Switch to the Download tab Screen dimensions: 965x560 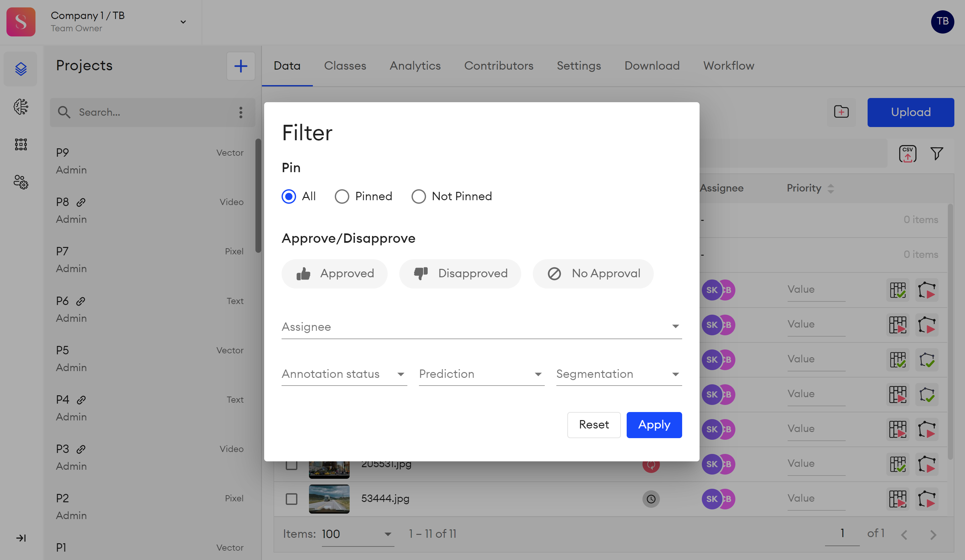pyautogui.click(x=652, y=66)
